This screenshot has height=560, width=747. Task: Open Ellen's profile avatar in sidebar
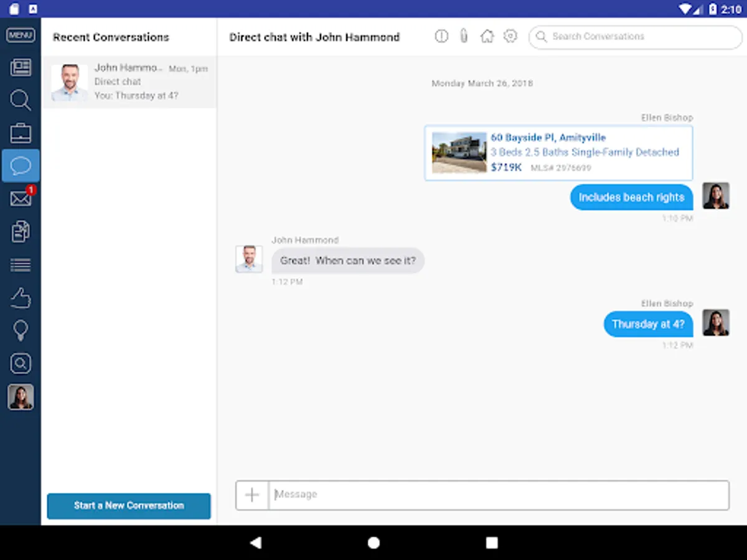pos(21,397)
